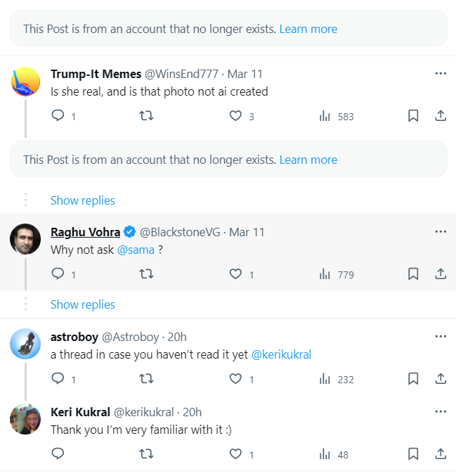
Task: Share the Trump-It Memes post
Action: point(441,116)
